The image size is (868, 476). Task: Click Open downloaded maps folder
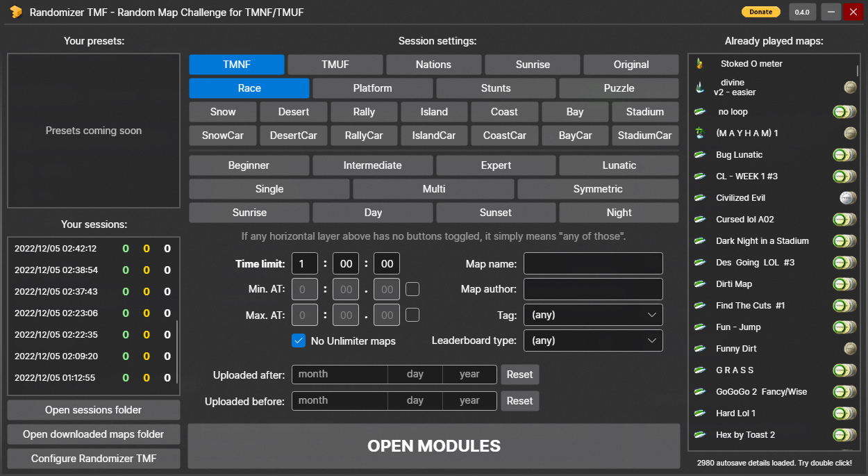pyautogui.click(x=94, y=434)
